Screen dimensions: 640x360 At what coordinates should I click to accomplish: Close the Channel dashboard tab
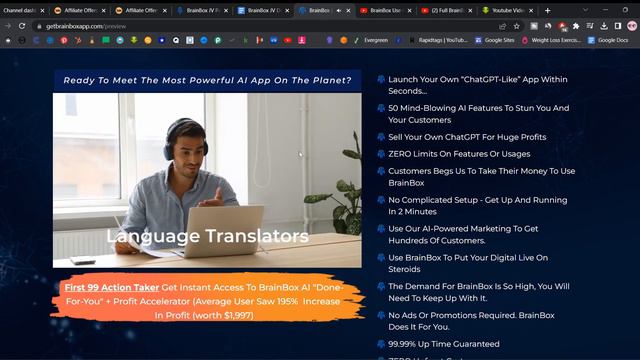(x=42, y=11)
